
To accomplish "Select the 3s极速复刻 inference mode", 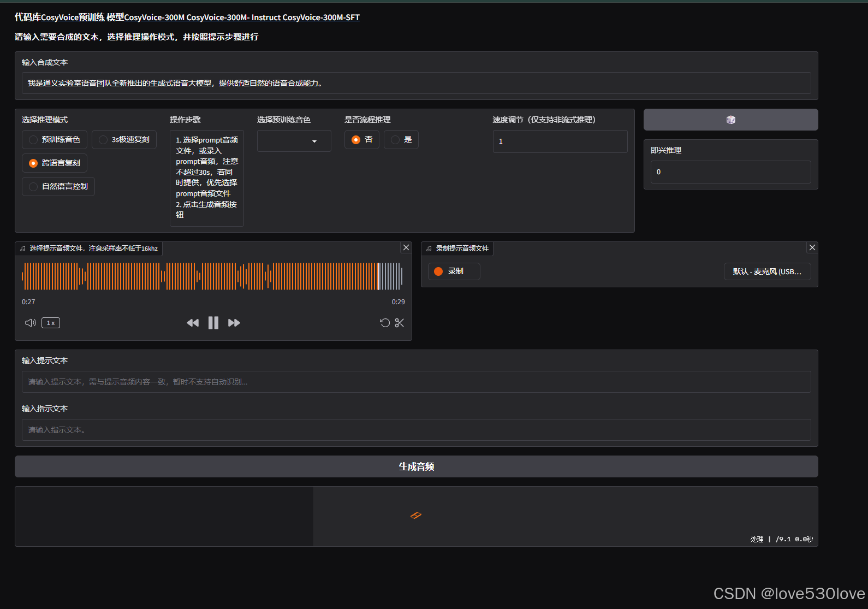I will click(124, 140).
